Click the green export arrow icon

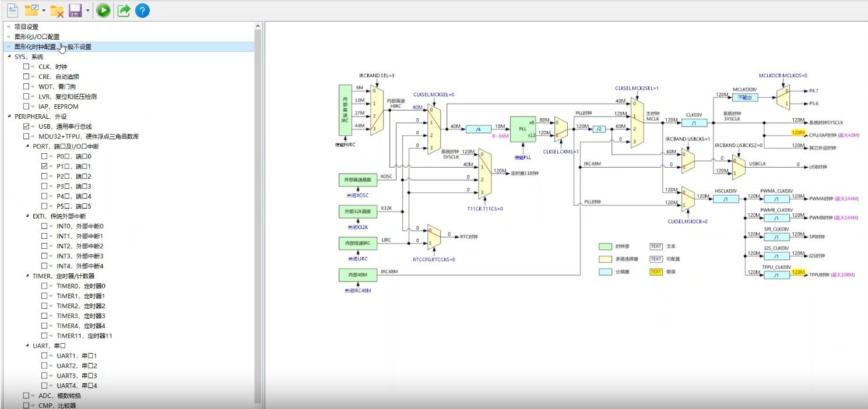click(x=124, y=10)
